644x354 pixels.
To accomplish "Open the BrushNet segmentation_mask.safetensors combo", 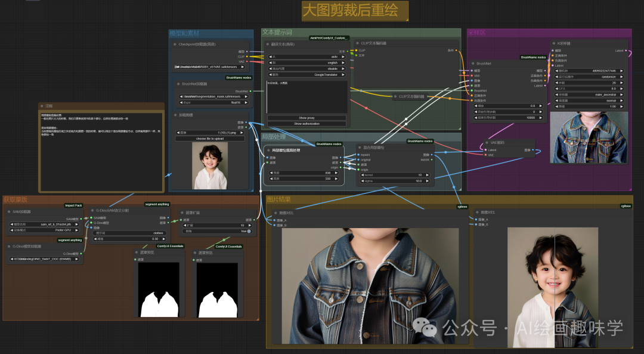I will tap(213, 97).
